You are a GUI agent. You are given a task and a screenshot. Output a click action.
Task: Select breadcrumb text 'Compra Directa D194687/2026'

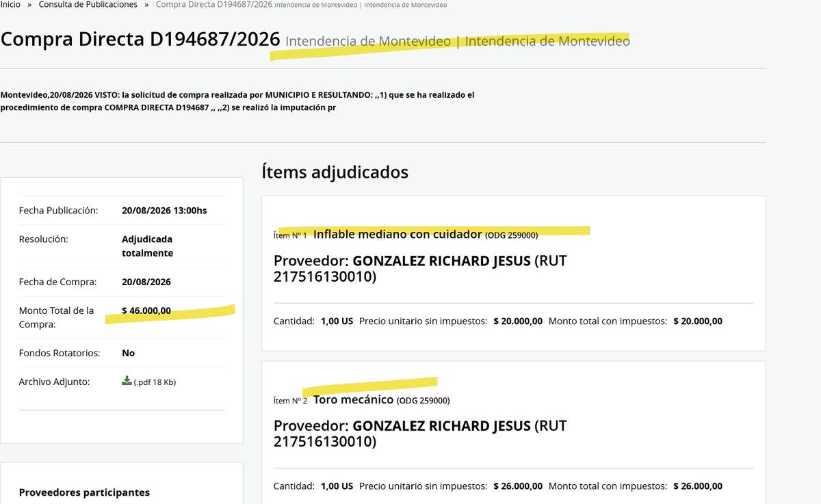pos(214,5)
